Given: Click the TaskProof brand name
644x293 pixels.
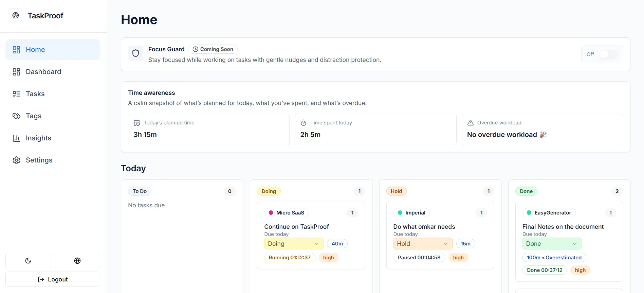Looking at the screenshot, I should (x=45, y=16).
